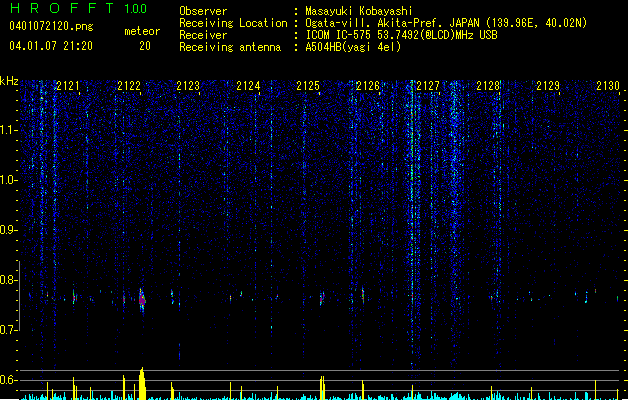
Task: Click the meteor label text
Action: [x=142, y=31]
